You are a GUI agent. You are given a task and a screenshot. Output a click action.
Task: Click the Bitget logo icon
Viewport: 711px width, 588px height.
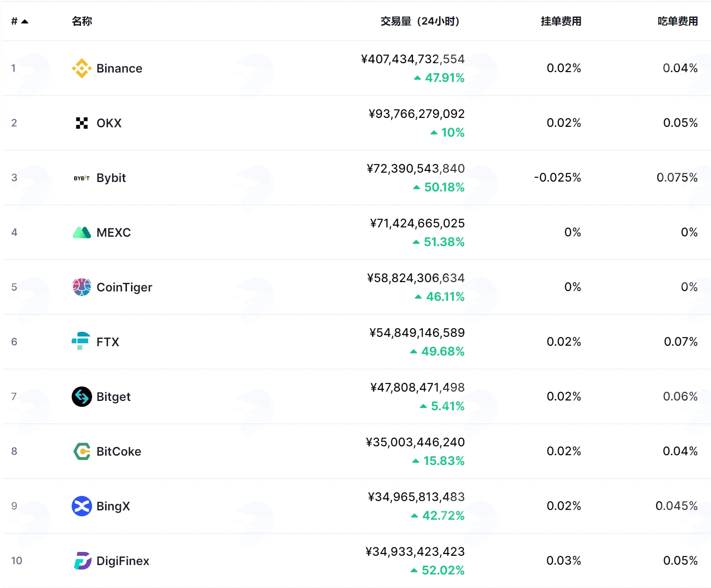[x=82, y=397]
